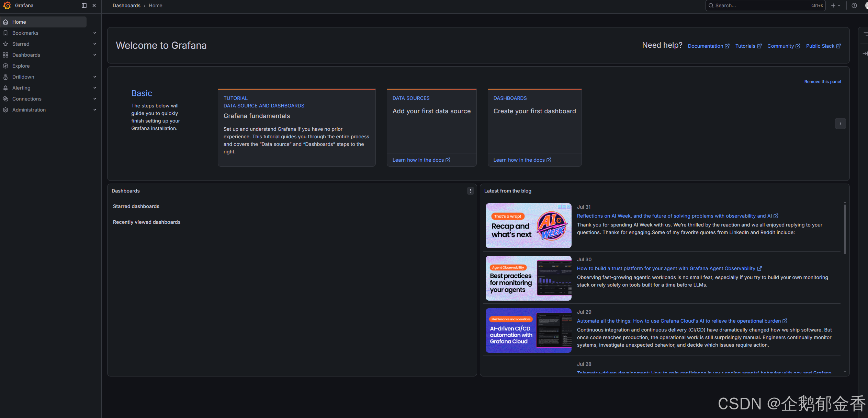The image size is (868, 418).
Task: Click the Recently viewed dashboards heading
Action: tap(147, 222)
